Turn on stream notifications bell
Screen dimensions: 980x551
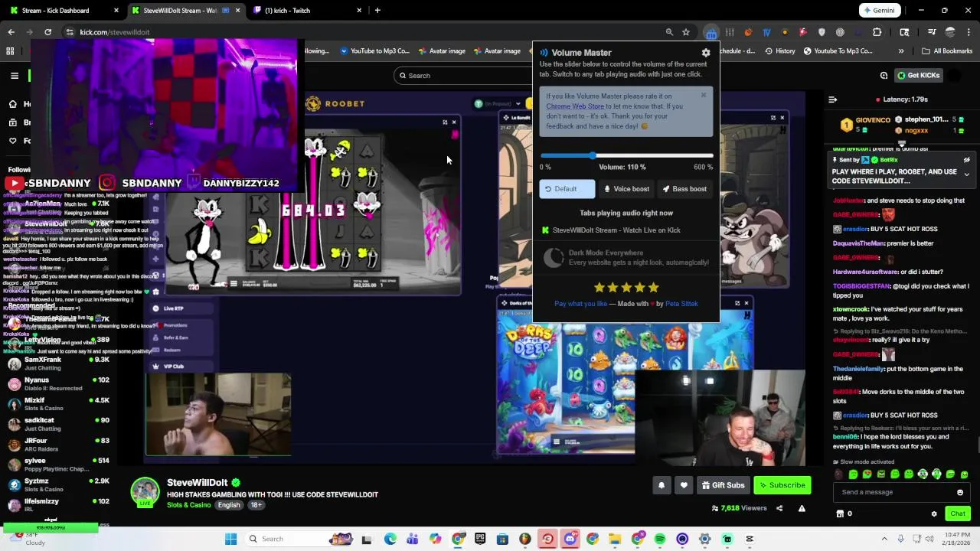(661, 485)
